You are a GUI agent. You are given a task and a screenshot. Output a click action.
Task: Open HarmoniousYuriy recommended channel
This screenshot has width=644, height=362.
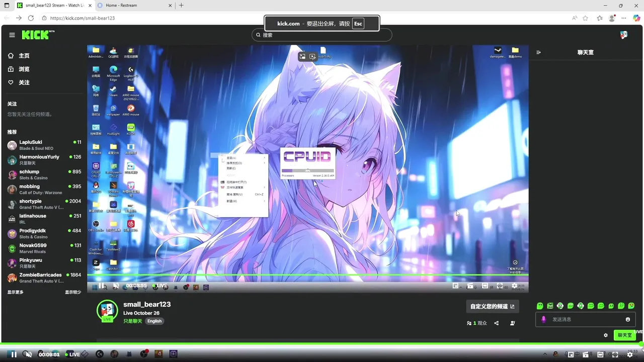click(44, 160)
